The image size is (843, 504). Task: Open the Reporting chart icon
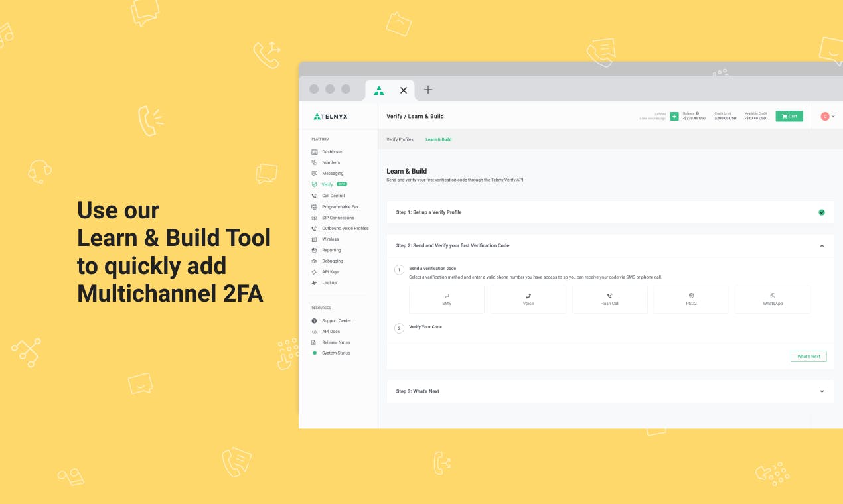click(x=315, y=250)
